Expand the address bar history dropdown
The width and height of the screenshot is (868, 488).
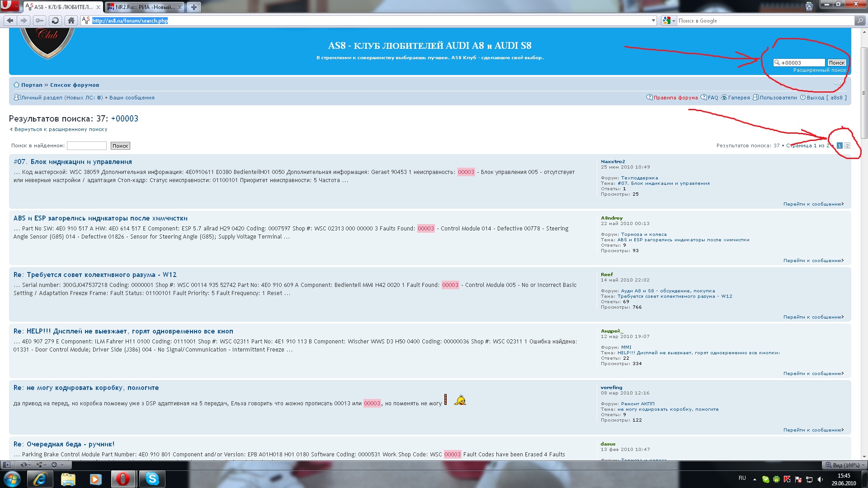point(653,20)
